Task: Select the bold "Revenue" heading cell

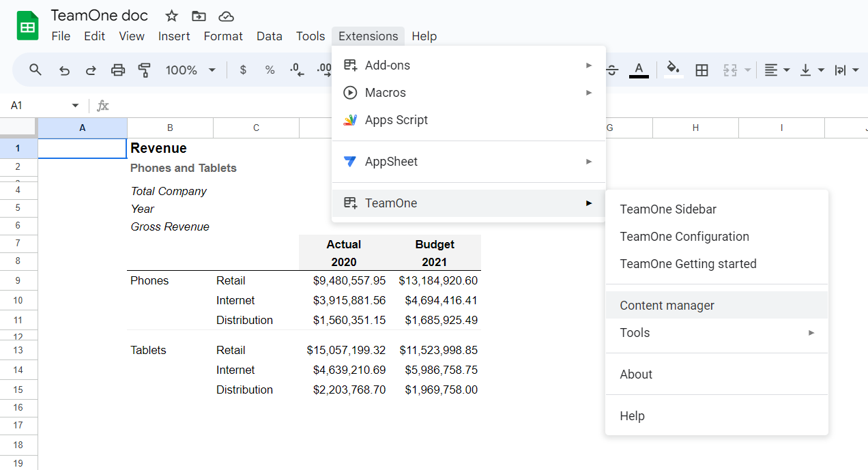Action: (170, 148)
